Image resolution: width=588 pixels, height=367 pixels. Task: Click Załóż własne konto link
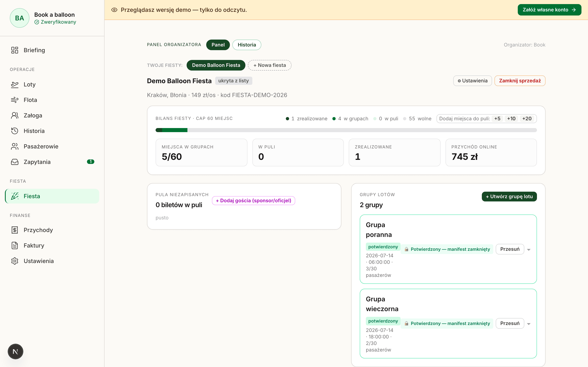549,10
